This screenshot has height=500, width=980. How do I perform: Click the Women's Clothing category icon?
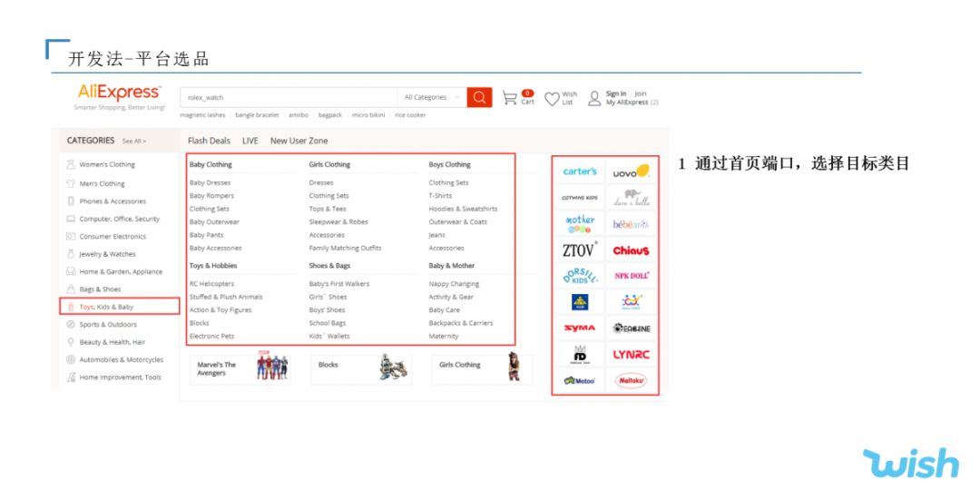pyautogui.click(x=71, y=164)
